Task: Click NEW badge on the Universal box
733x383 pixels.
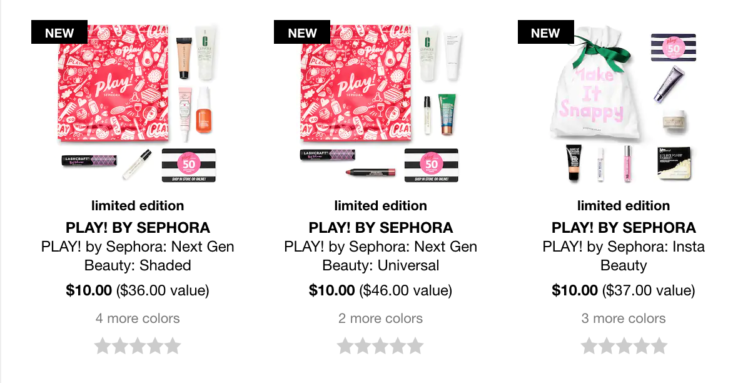Action: pos(302,32)
